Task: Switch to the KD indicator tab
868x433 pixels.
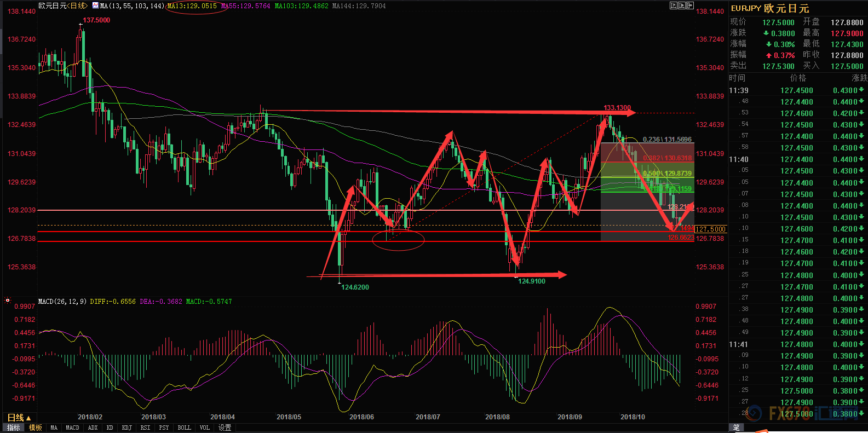Action: (x=110, y=428)
